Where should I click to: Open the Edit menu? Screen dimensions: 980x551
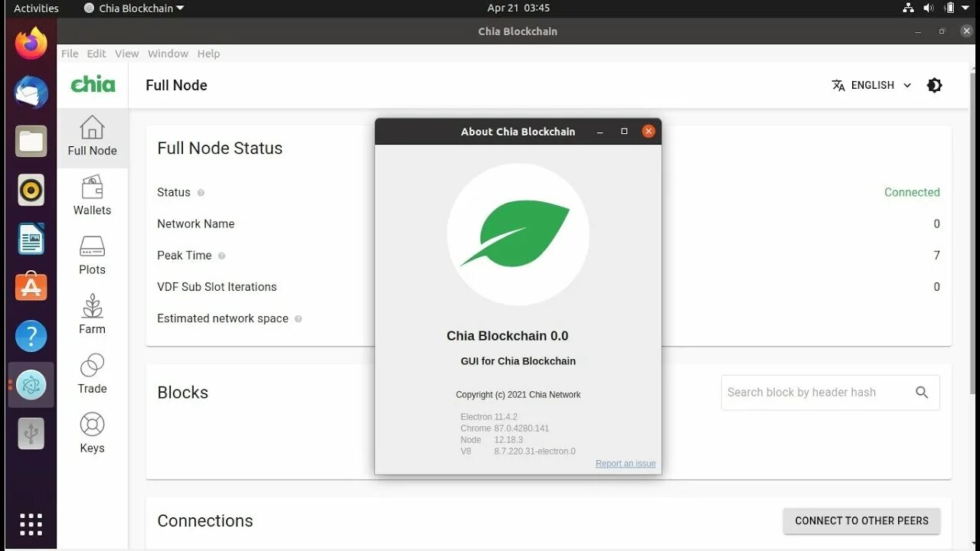[96, 54]
